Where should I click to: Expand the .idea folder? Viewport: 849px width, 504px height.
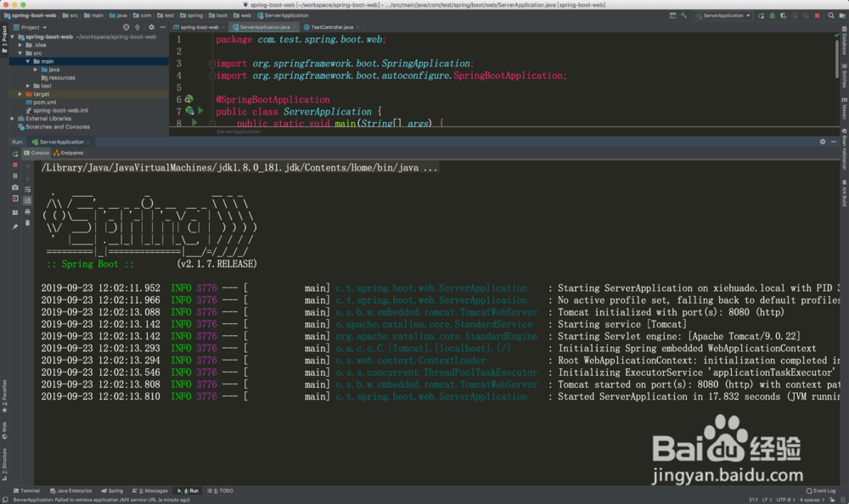pyautogui.click(x=20, y=45)
